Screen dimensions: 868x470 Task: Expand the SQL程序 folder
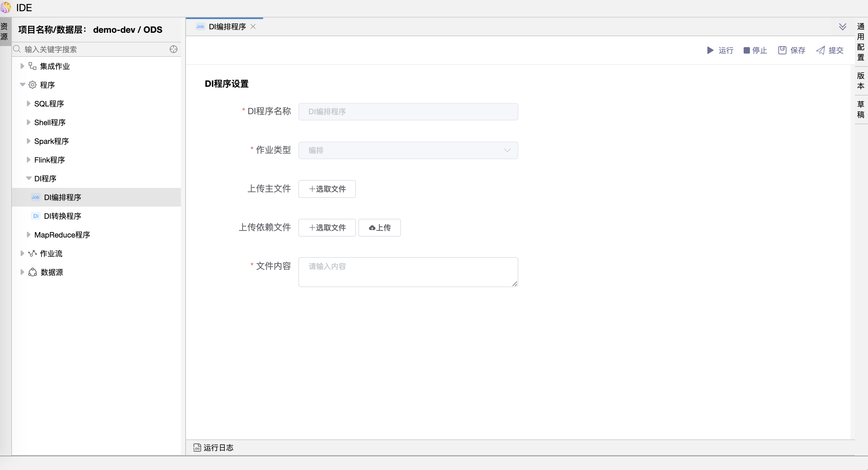[28, 104]
